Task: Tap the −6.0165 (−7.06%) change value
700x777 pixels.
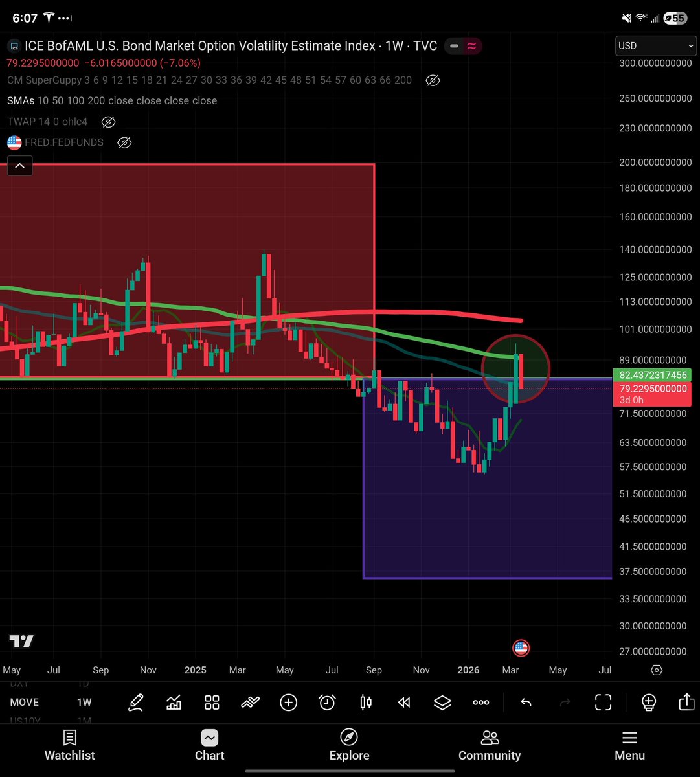Action: tap(142, 63)
